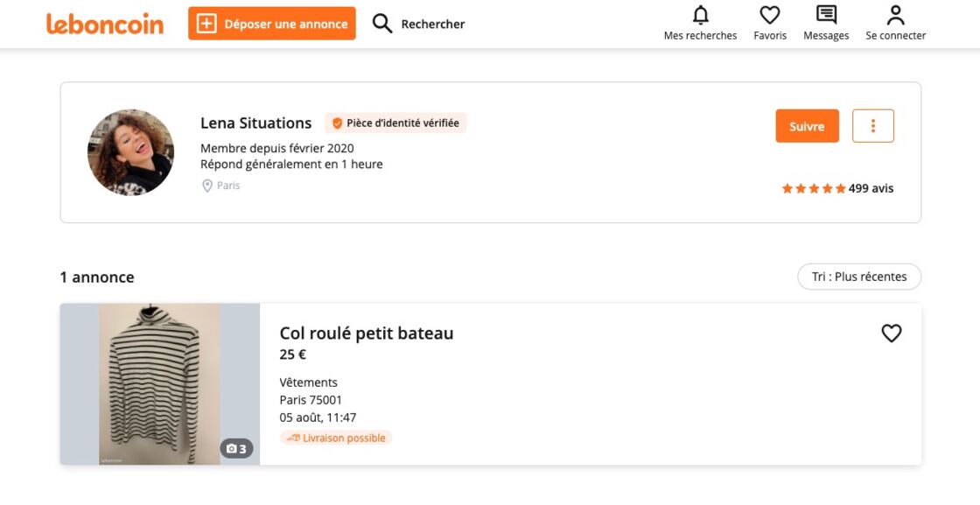Open three-dot more options button
This screenshot has height=505, width=980.
coord(873,126)
